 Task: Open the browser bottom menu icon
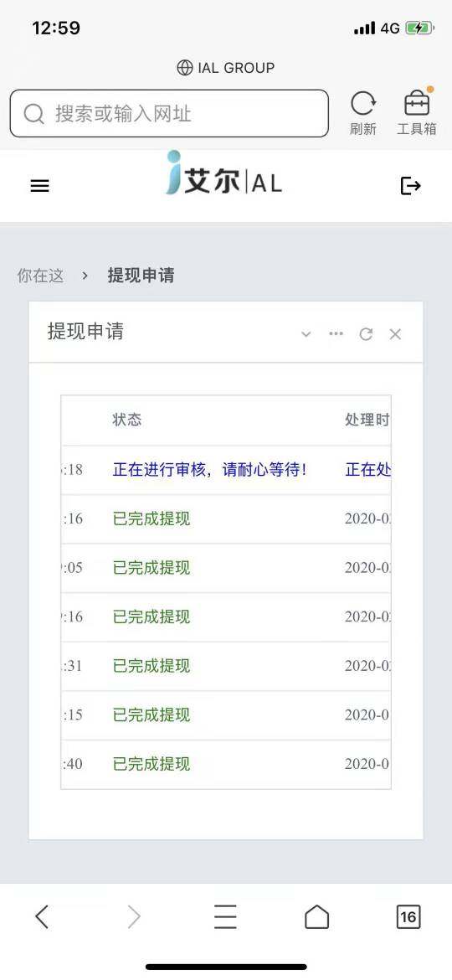225,917
